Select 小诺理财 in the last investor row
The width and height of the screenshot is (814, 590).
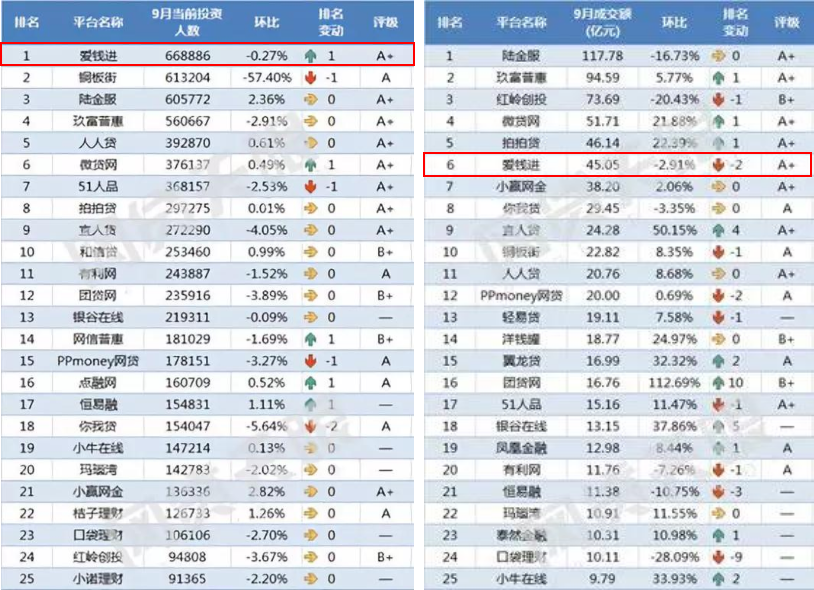(98, 579)
